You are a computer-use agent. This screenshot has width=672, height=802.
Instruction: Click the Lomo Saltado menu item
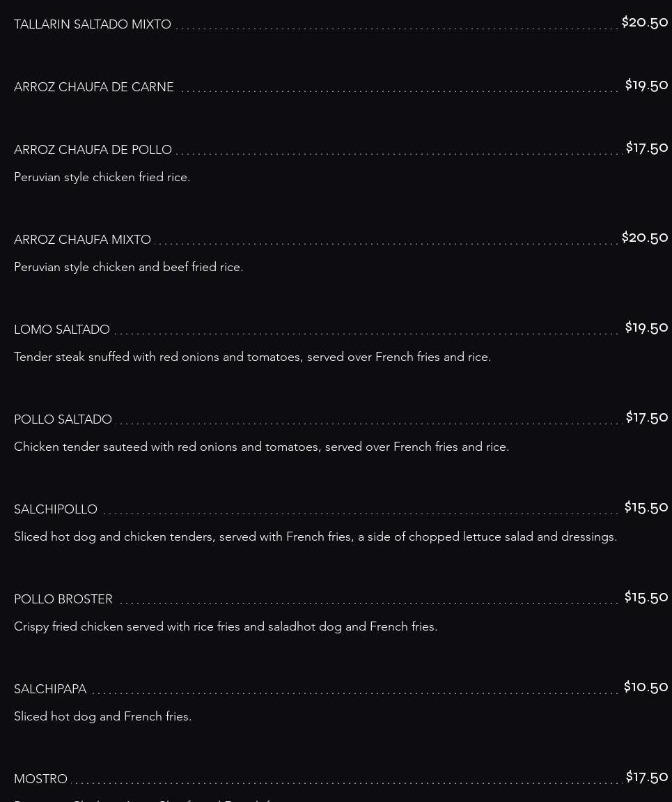click(62, 330)
